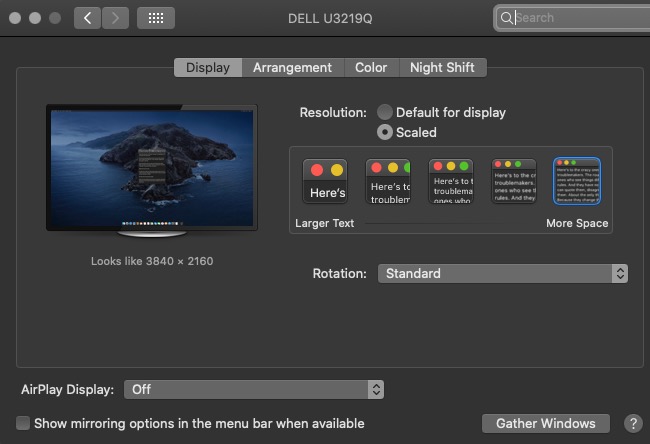Choose the More Space scaling thumbnail
Screen dimensions: 650x444
[577, 181]
